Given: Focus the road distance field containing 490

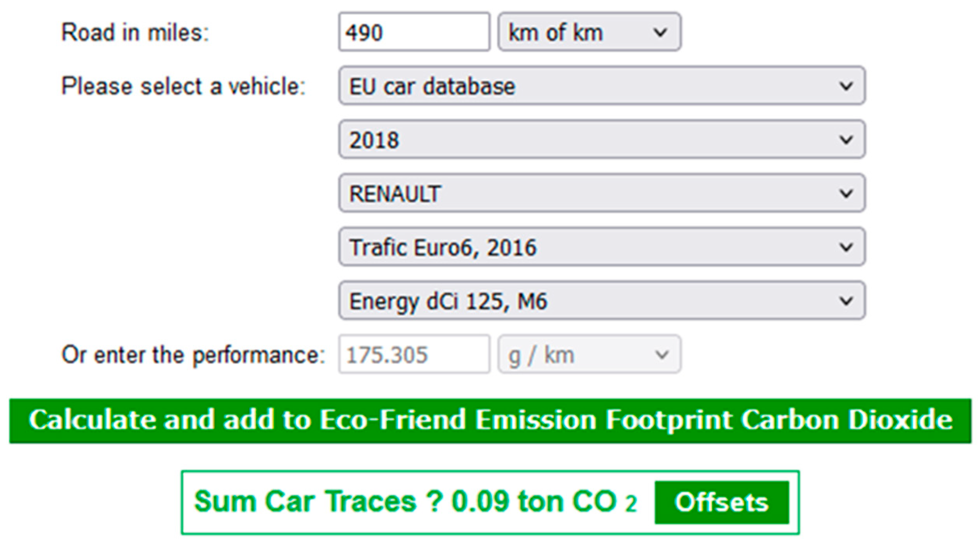Looking at the screenshot, I should click(x=414, y=32).
